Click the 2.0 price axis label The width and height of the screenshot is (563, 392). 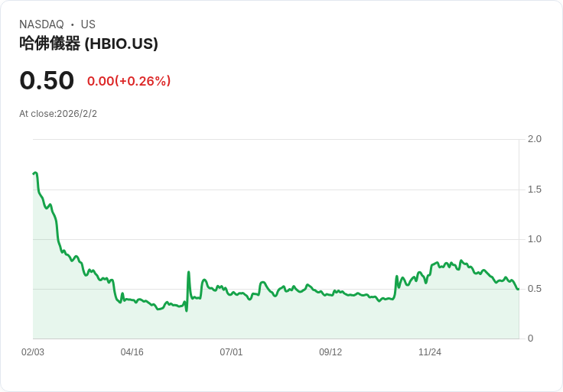tap(534, 139)
